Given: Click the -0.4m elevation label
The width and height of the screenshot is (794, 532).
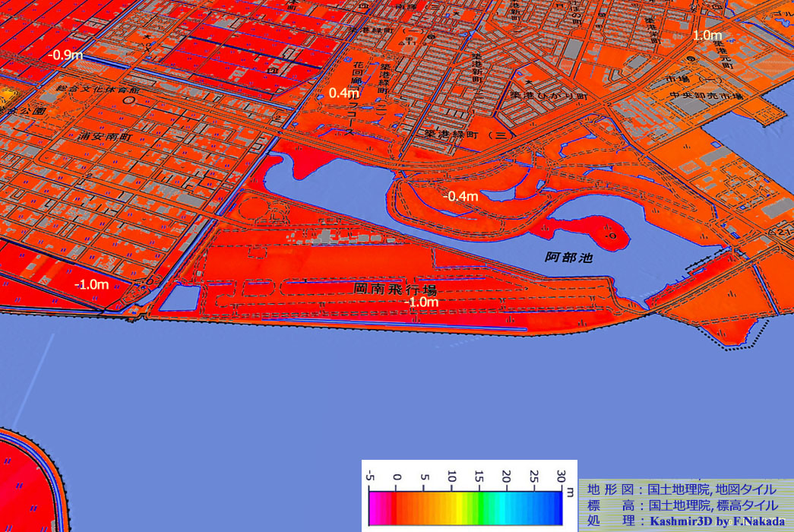Looking at the screenshot, I should (x=460, y=197).
